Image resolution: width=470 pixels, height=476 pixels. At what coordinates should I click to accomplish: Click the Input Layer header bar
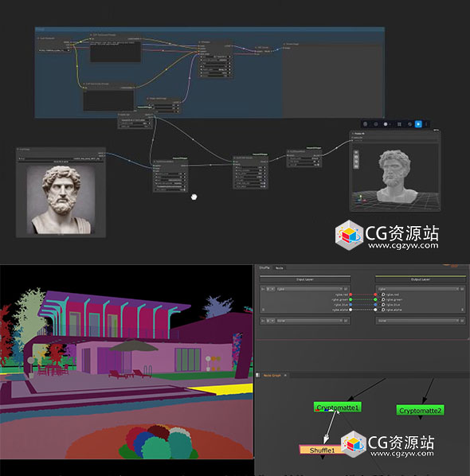pos(305,279)
